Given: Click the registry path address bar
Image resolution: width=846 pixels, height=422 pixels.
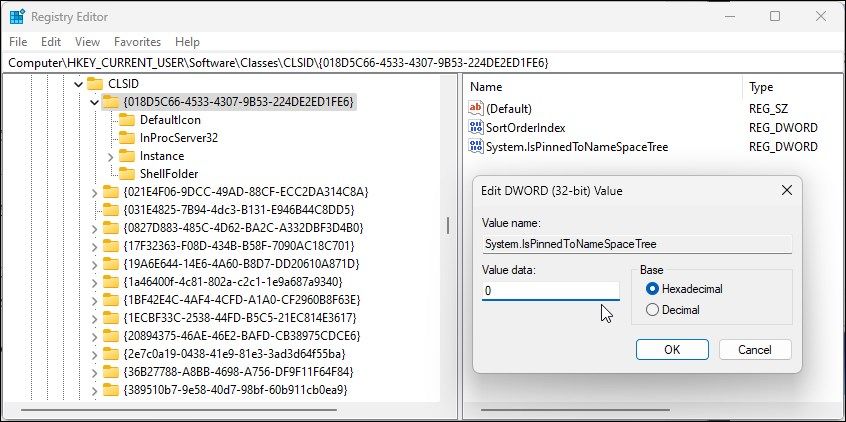Looking at the screenshot, I should tap(423, 63).
